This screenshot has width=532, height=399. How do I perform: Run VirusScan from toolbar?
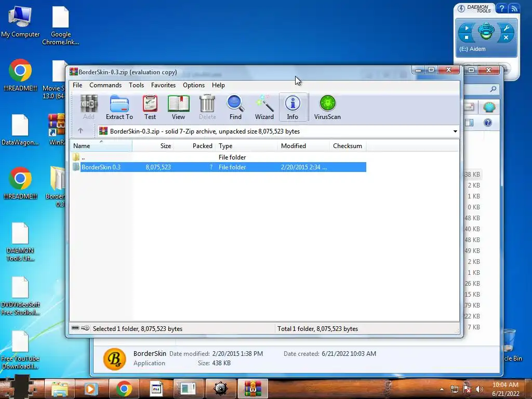click(x=327, y=108)
